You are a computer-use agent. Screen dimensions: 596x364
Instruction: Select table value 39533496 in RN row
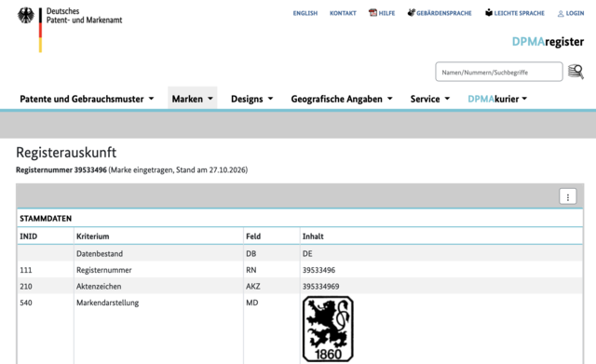point(318,270)
